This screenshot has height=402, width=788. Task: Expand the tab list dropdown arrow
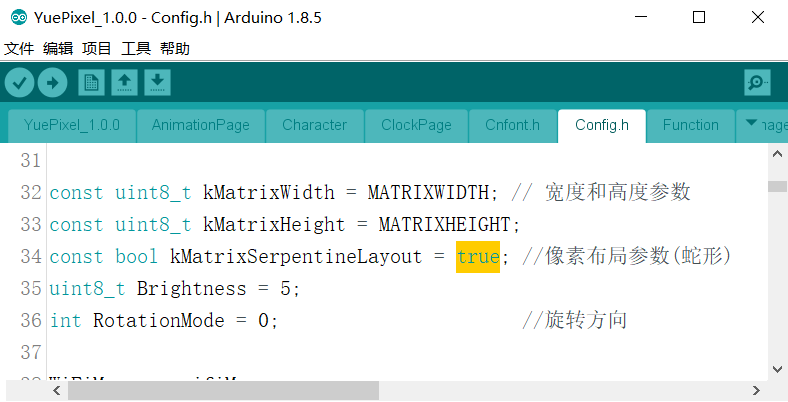[752, 125]
